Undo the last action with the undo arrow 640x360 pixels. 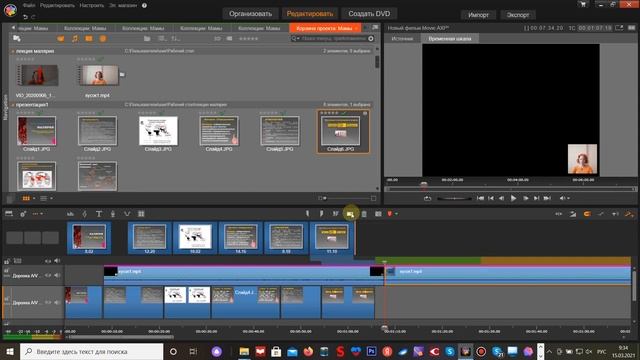(x=25, y=17)
